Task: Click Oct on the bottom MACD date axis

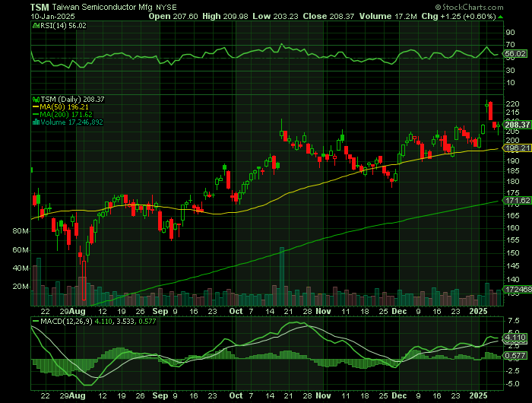Action: [x=236, y=395]
